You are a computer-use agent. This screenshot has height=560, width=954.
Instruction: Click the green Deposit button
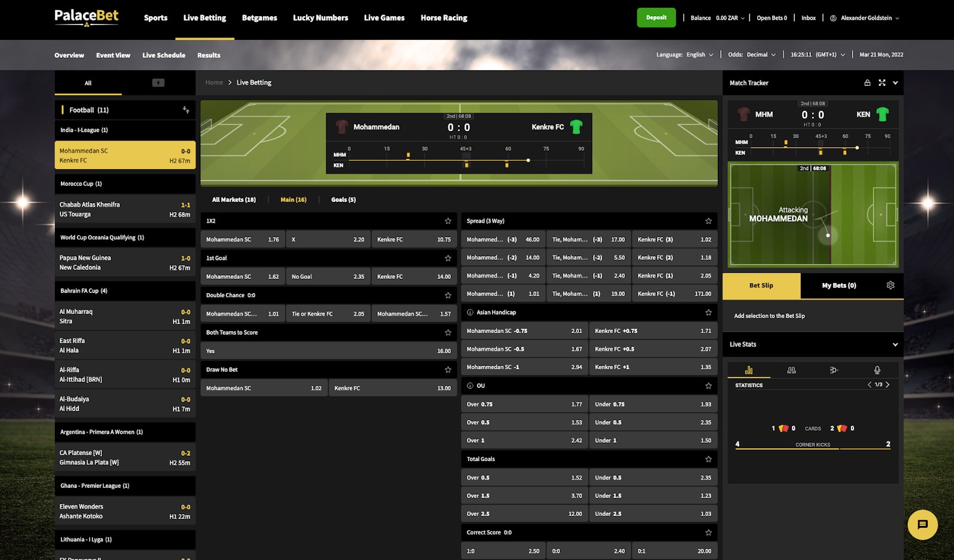[x=656, y=18]
